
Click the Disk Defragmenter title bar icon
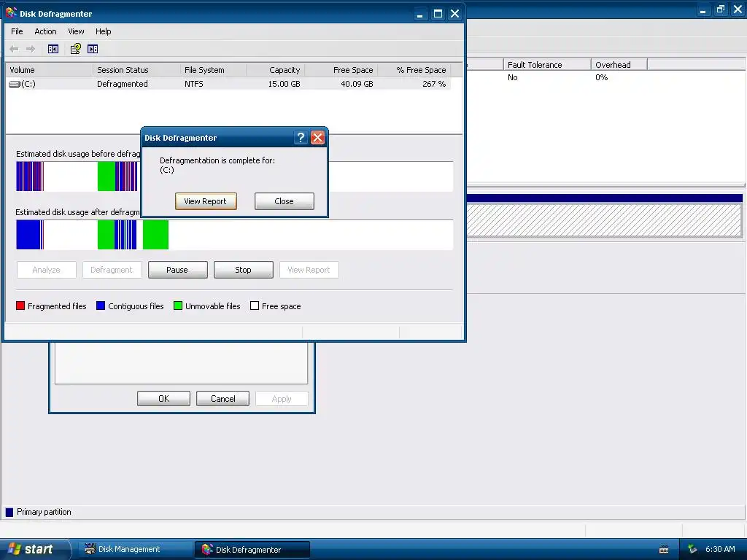coord(11,13)
